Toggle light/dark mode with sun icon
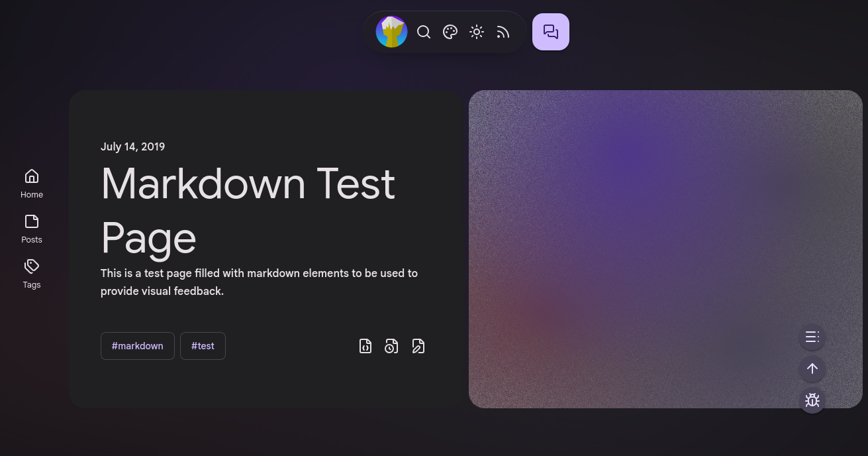The height and width of the screenshot is (456, 868). pyautogui.click(x=477, y=32)
